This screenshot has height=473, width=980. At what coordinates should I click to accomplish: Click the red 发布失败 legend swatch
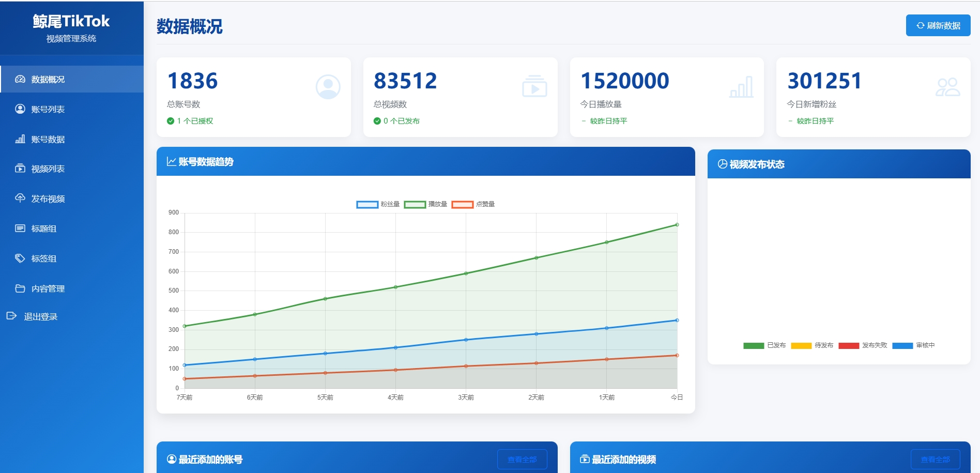coord(848,345)
